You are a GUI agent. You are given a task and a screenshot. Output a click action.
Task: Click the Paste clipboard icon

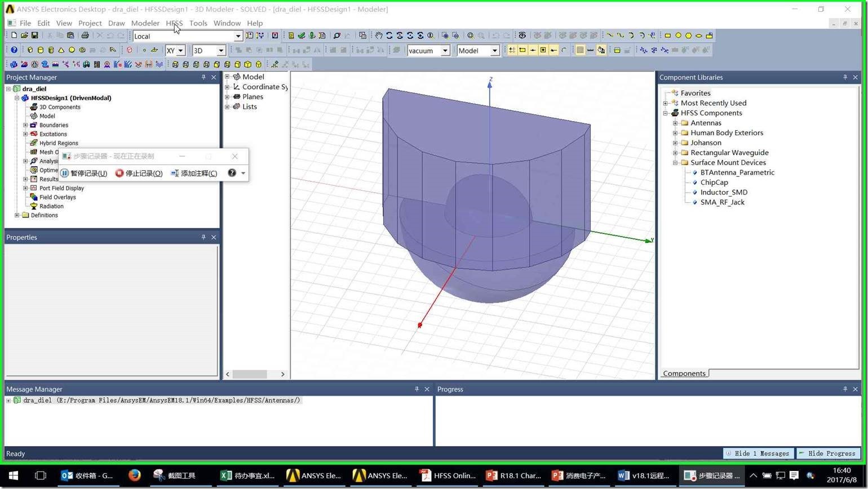click(x=70, y=35)
